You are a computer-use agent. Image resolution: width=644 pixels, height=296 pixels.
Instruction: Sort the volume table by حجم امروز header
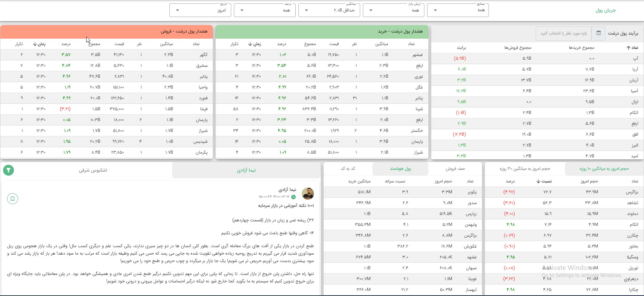pos(589,181)
